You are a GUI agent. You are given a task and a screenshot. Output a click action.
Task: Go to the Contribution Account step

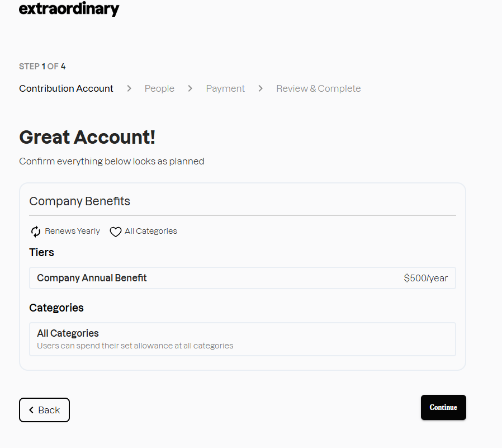click(66, 88)
